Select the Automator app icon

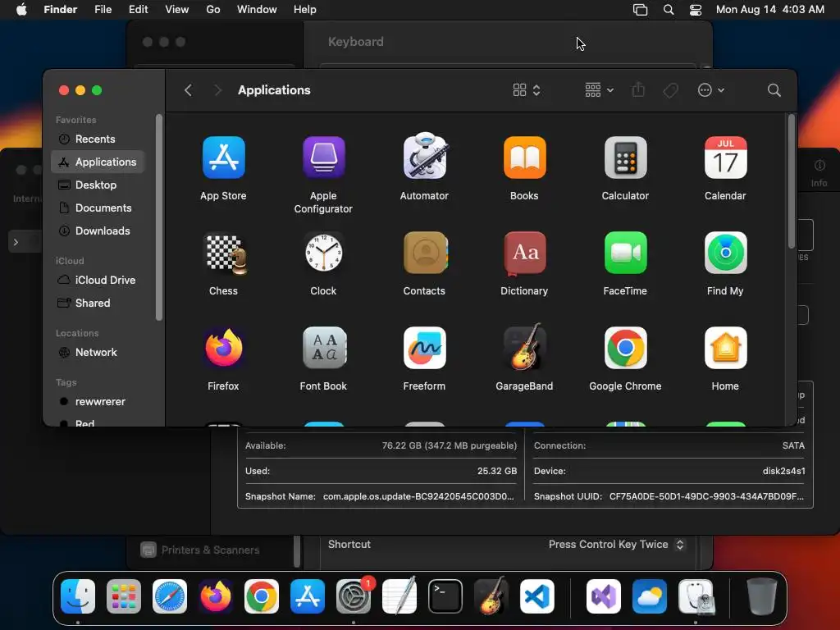(x=424, y=156)
